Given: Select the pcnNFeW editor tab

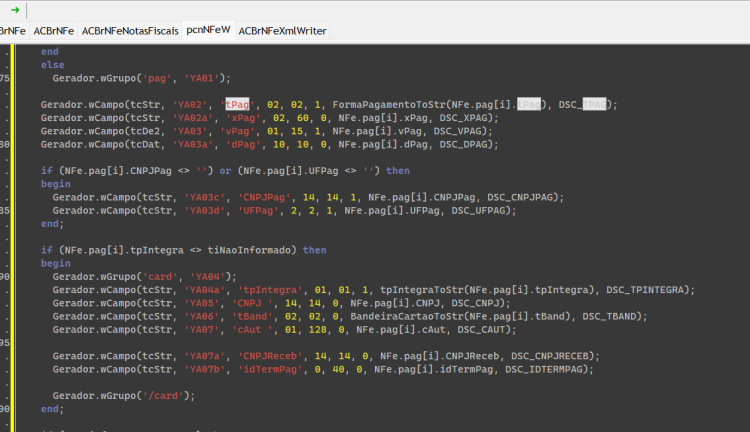Looking at the screenshot, I should 208,30.
